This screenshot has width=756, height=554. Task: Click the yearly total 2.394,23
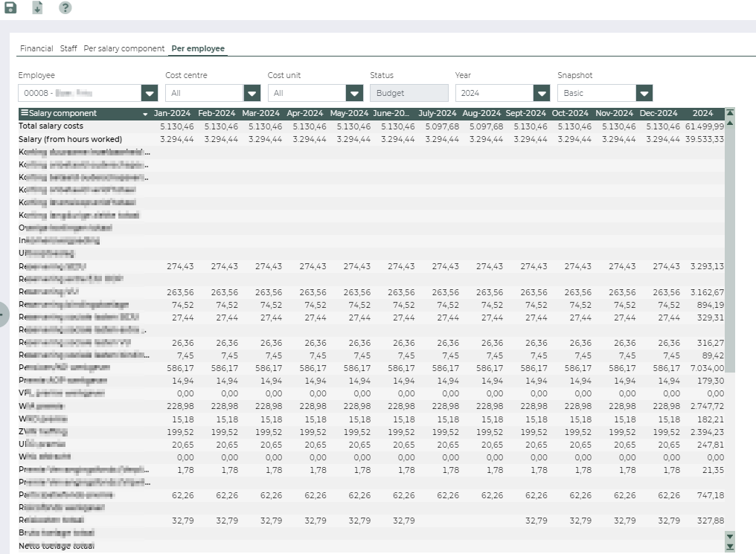point(707,432)
